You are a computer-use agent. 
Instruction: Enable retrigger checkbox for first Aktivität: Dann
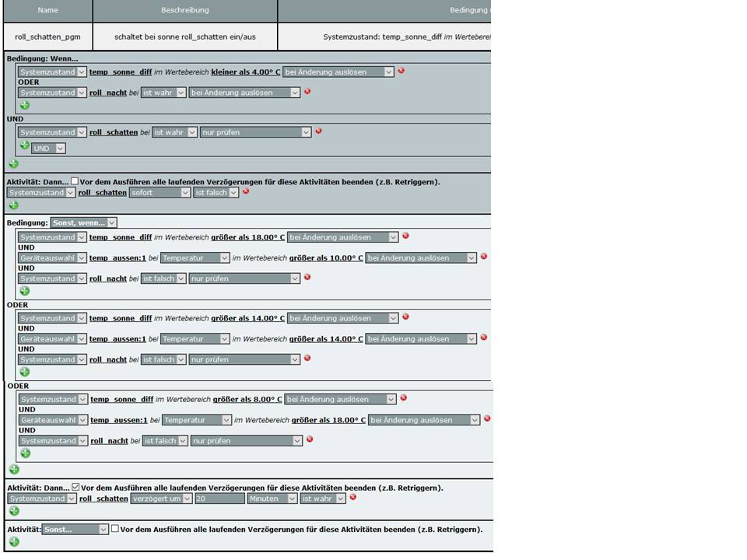tap(75, 181)
